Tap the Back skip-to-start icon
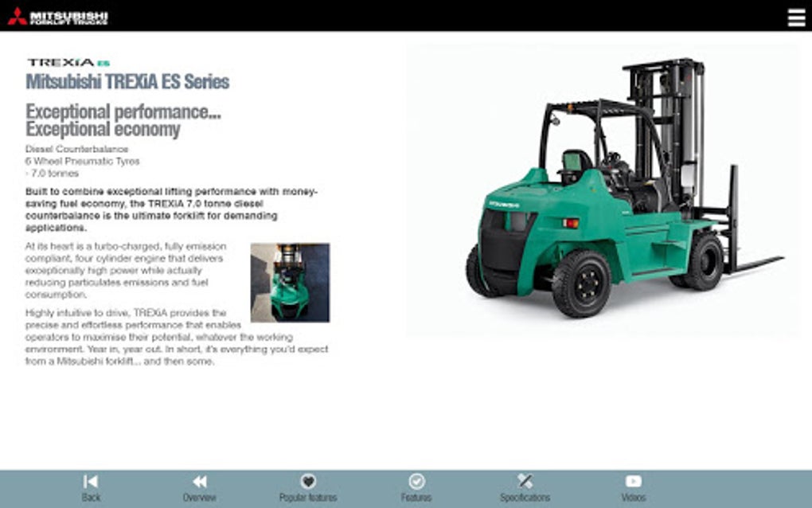 91,482
